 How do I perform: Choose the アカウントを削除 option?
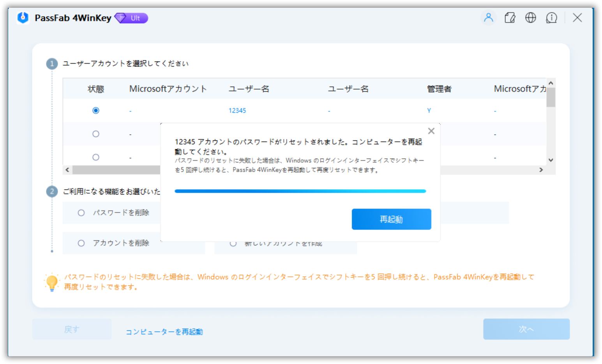pos(81,243)
